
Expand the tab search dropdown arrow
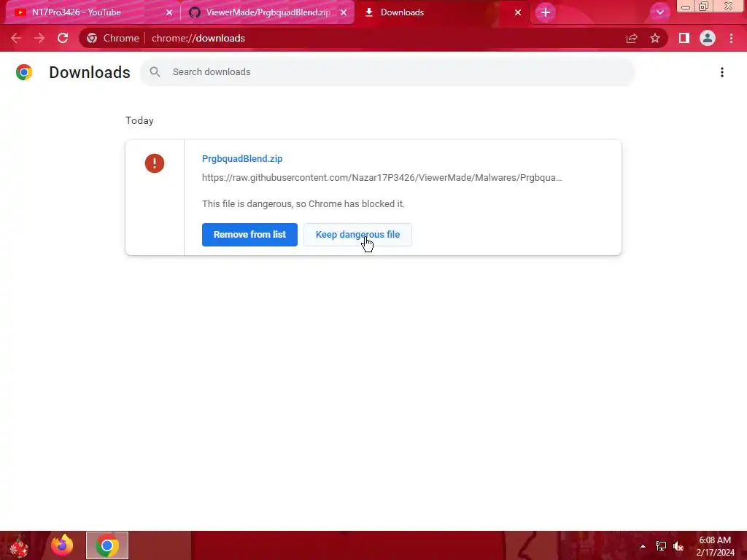(659, 12)
